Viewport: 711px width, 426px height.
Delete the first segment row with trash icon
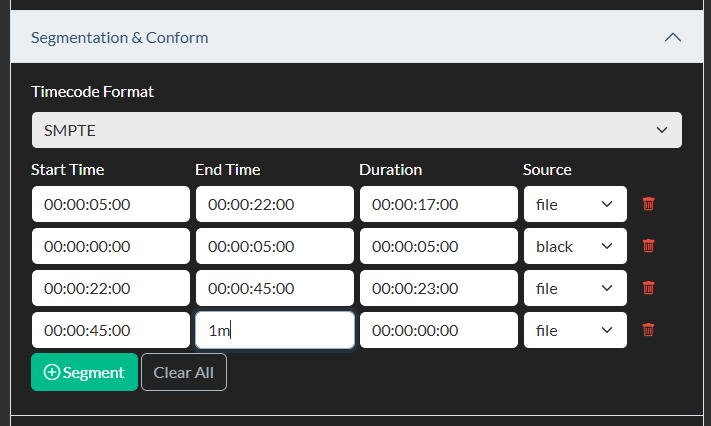[x=648, y=204]
